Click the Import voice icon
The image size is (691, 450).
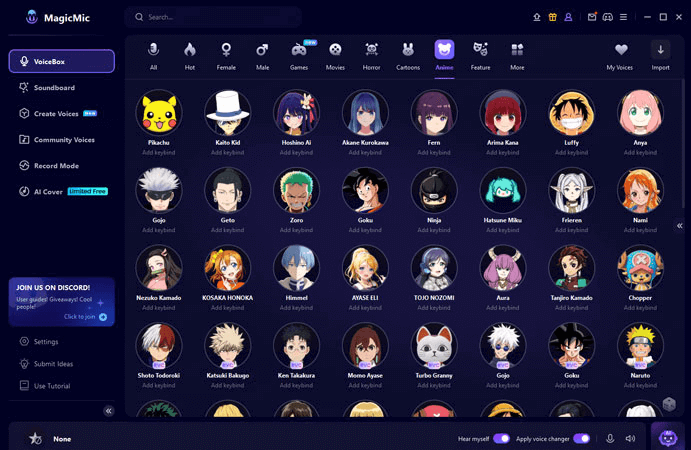661,50
